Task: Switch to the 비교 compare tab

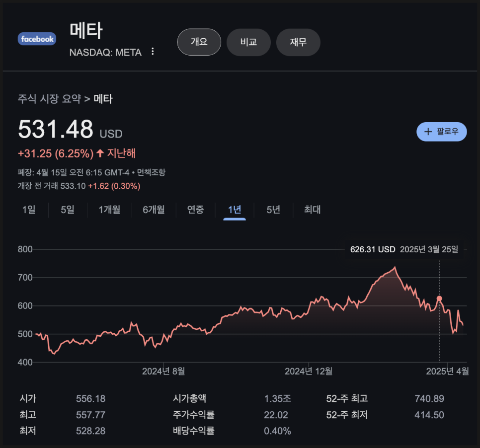Action: pos(248,42)
